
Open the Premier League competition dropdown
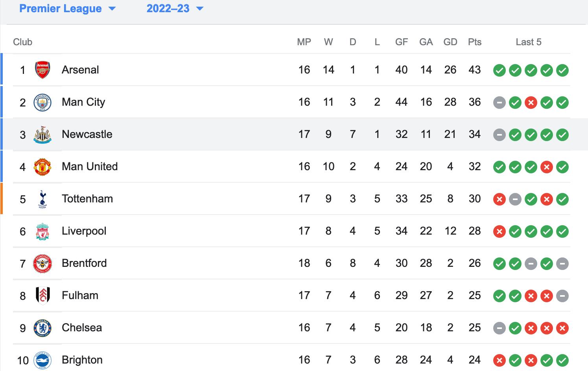pyautogui.click(x=67, y=9)
